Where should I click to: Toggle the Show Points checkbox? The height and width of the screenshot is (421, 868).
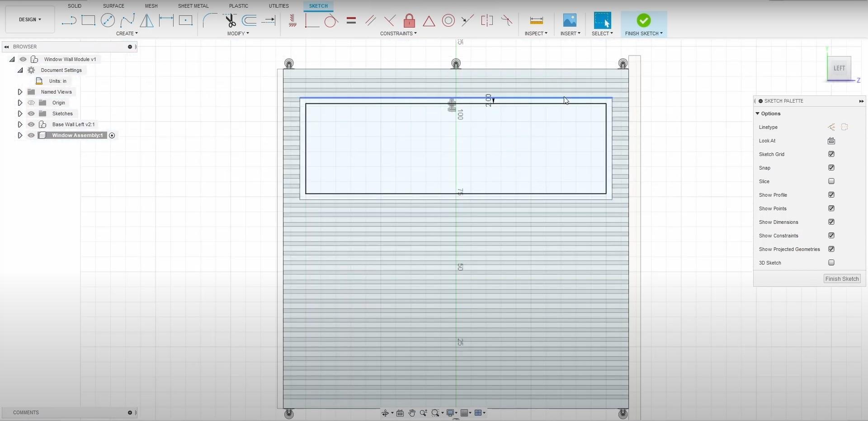pos(831,208)
